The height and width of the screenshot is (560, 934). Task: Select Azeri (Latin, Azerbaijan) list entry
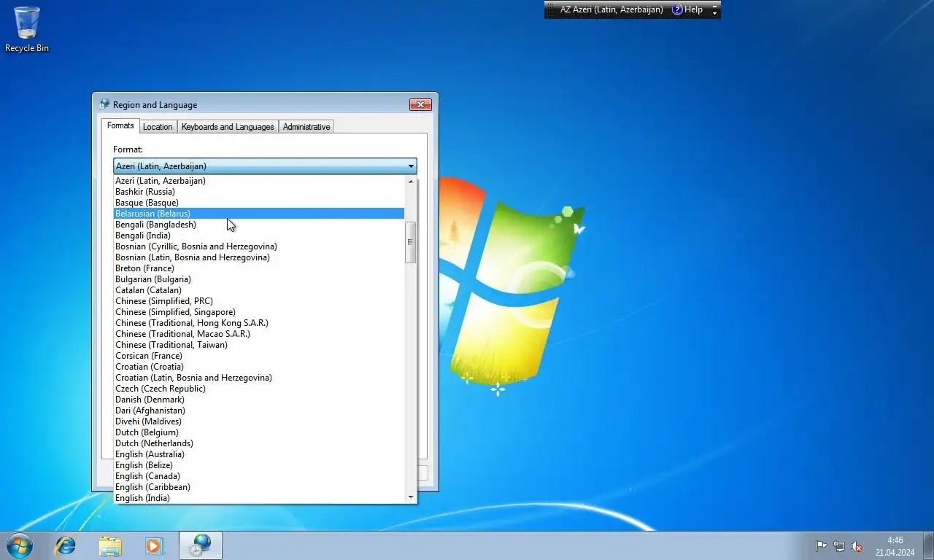click(x=259, y=181)
